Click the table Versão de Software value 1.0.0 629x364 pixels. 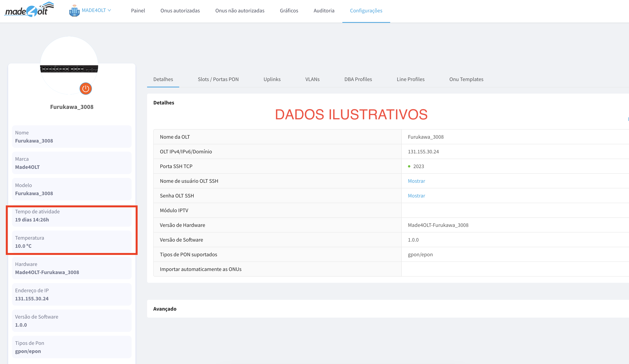pos(413,240)
